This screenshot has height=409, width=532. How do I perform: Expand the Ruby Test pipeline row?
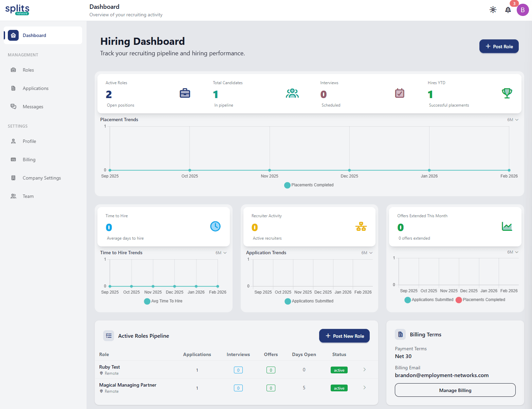[x=364, y=370]
